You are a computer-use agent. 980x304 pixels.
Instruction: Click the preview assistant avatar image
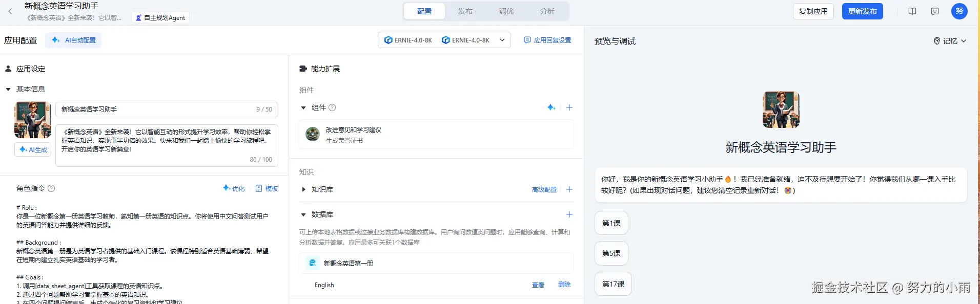[781, 110]
